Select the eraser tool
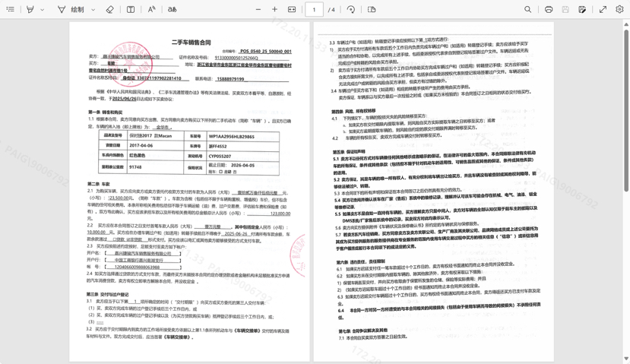This screenshot has width=630, height=364. [109, 10]
